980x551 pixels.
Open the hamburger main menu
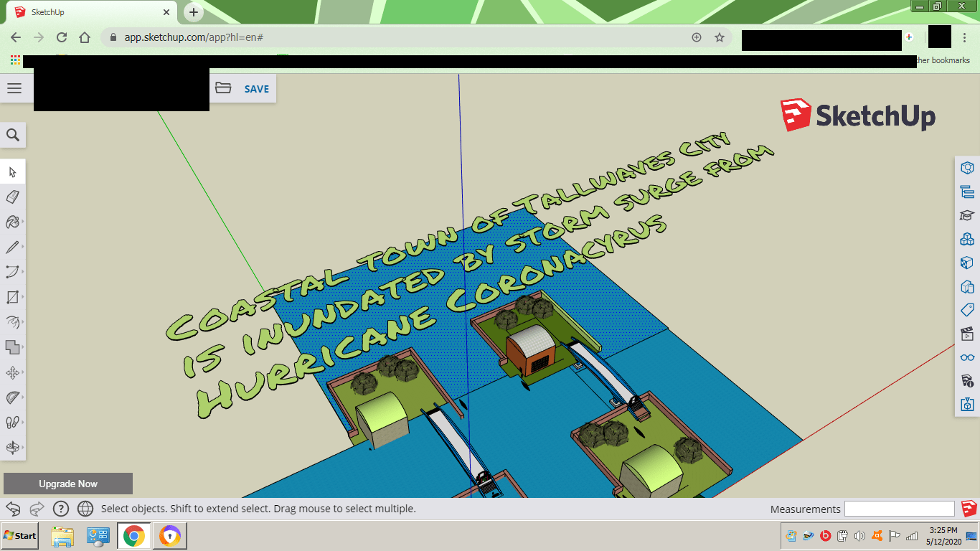click(14, 88)
